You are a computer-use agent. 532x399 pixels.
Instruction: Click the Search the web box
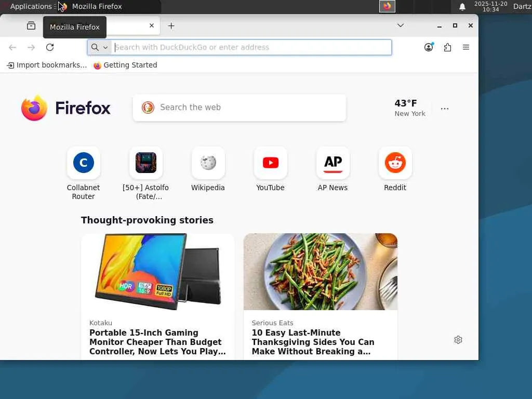[x=240, y=108]
